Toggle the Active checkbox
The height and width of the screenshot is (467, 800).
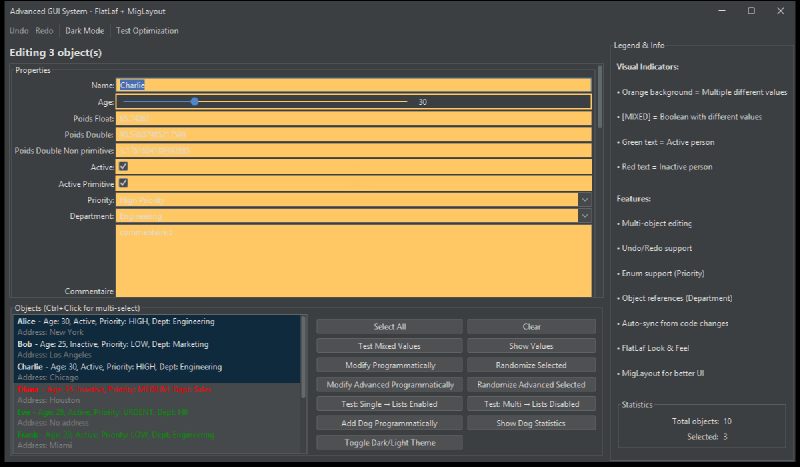tap(123, 166)
